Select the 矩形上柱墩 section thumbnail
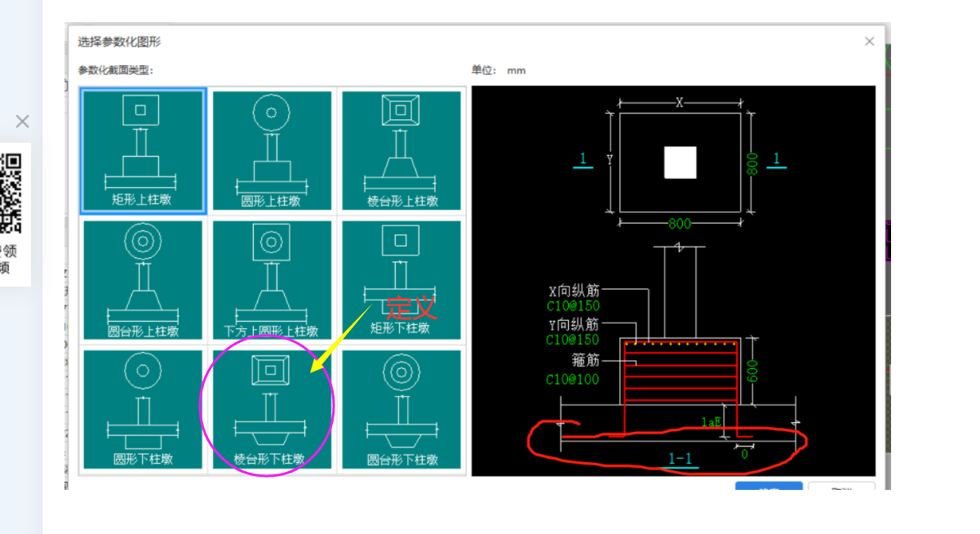Viewport: 980px width, 534px height. point(143,151)
